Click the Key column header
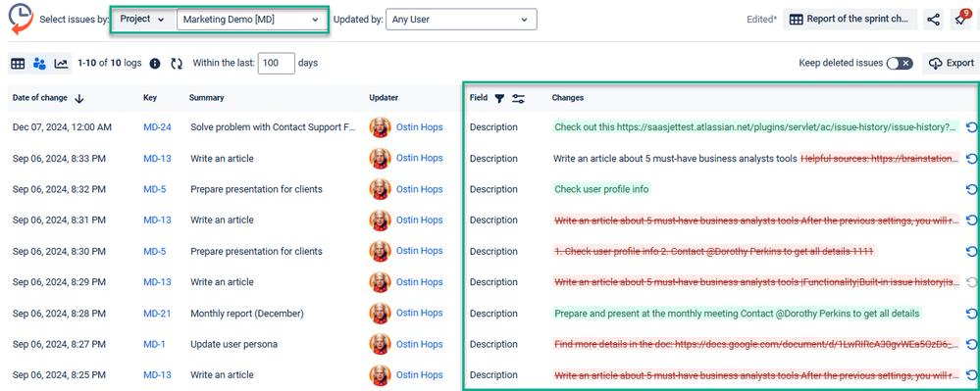The height and width of the screenshot is (391, 980). (150, 98)
